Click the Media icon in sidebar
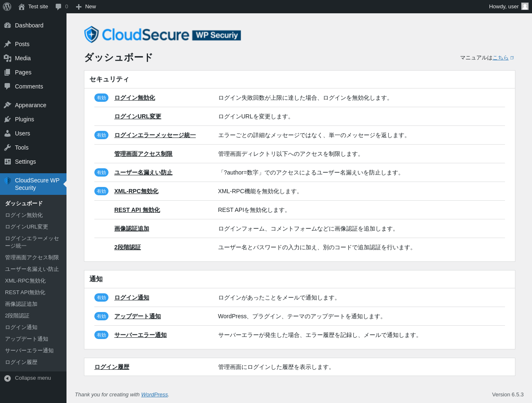Screen dimensions: 532x403 (7, 58)
